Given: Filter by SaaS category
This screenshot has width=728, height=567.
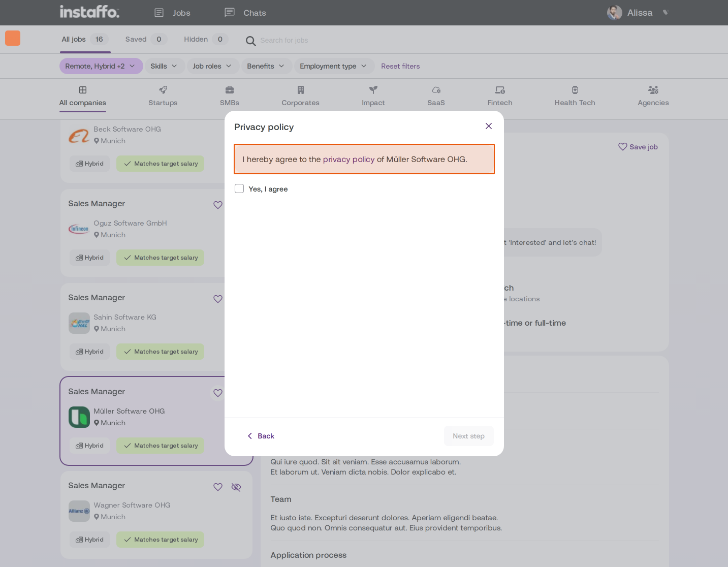Looking at the screenshot, I should (x=436, y=96).
